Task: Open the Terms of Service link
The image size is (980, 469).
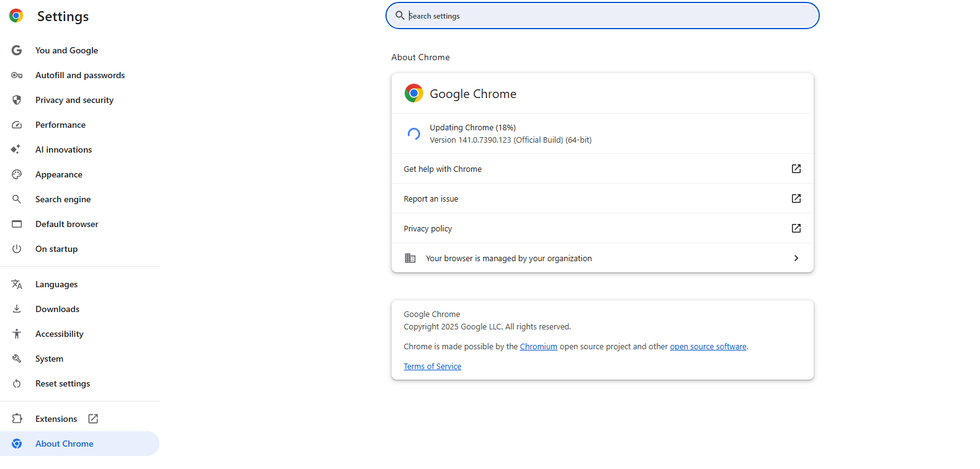Action: (433, 367)
